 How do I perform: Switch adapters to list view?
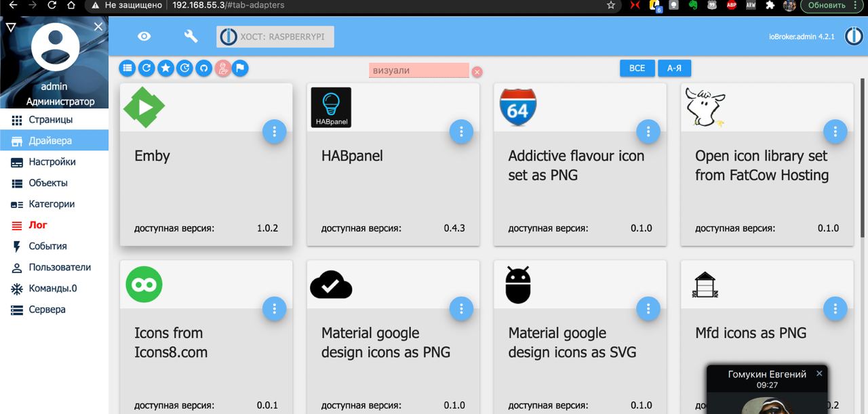127,68
